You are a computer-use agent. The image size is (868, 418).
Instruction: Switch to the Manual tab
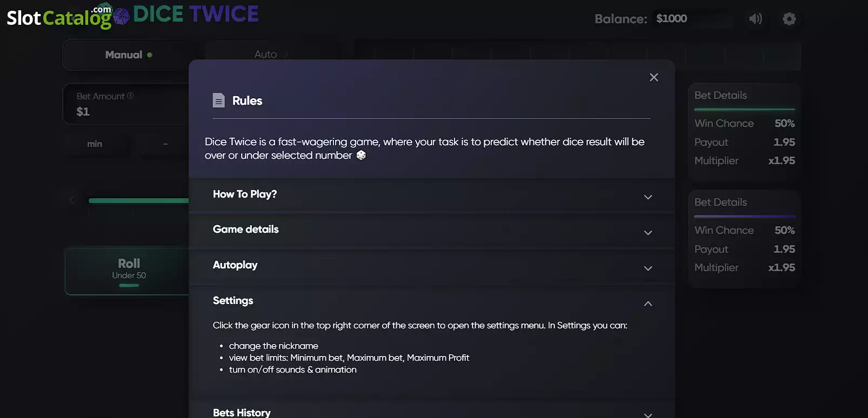point(129,55)
